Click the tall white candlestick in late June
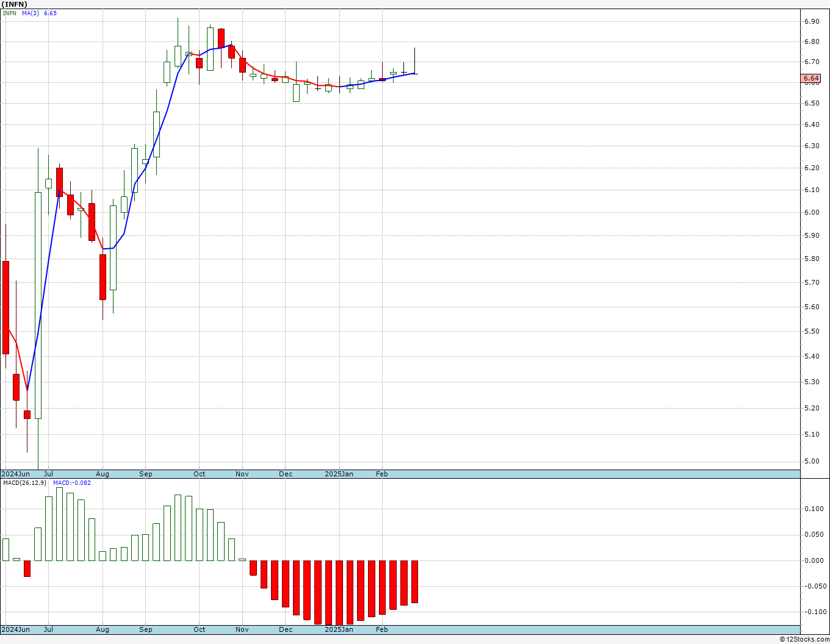 pyautogui.click(x=38, y=305)
